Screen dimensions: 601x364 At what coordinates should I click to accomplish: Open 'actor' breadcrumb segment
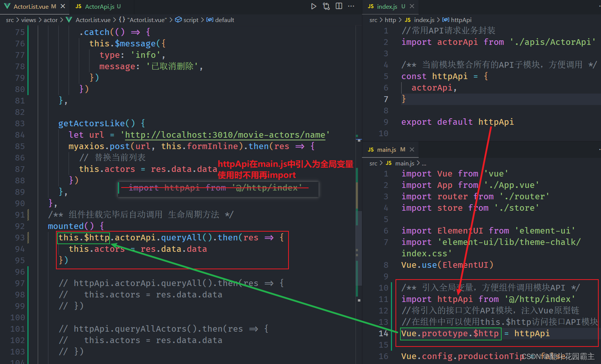(x=51, y=20)
